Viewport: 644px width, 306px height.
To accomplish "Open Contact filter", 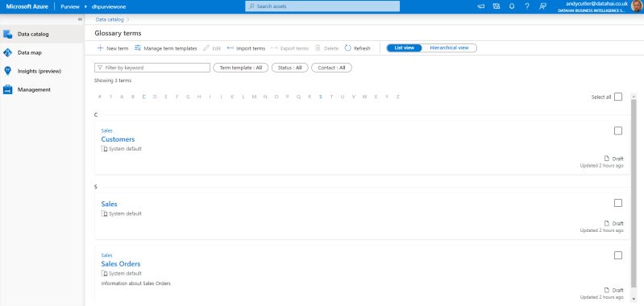I will 331,68.
